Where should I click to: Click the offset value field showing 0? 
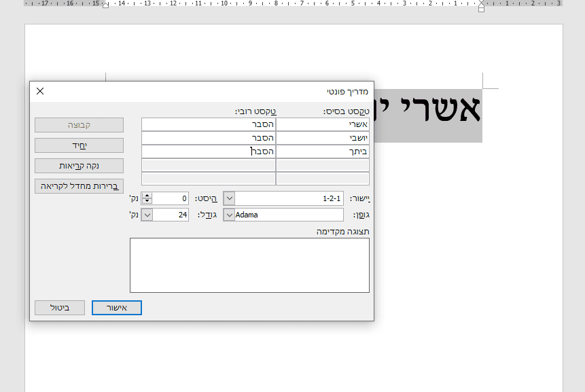click(x=171, y=198)
